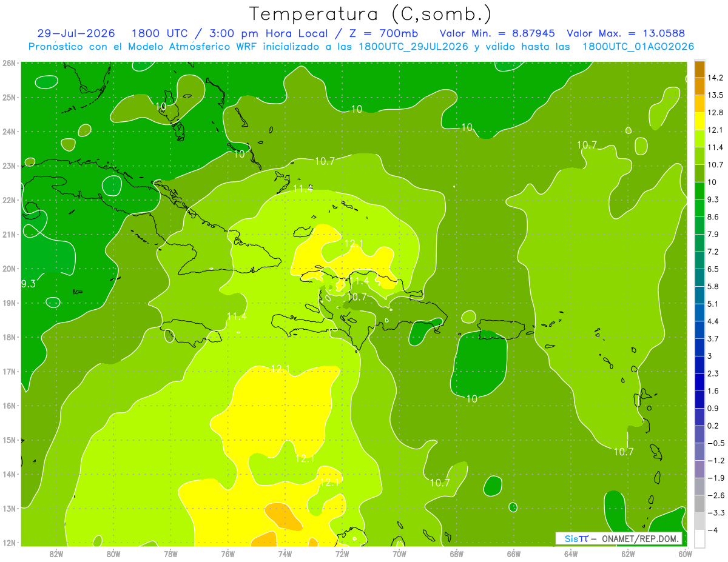The image size is (728, 562).
Task: Click the yellow swatch between 12.1 and 12.8
Action: point(699,121)
